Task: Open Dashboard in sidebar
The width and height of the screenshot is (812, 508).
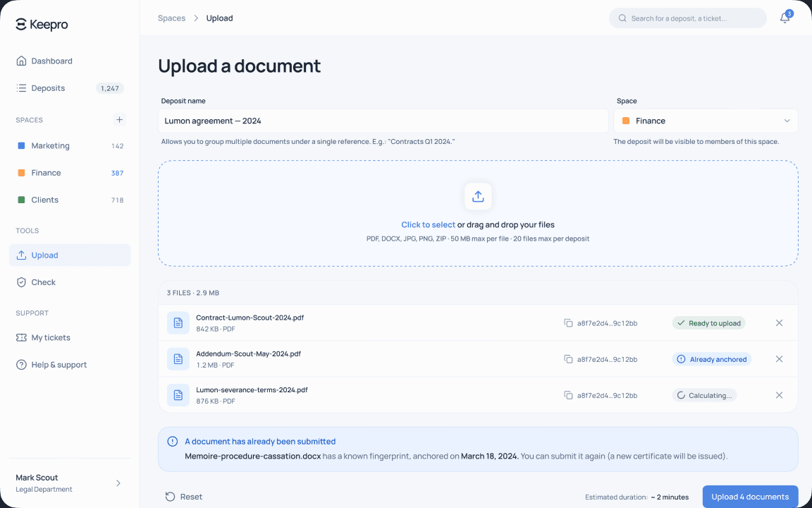Action: [x=70, y=61]
